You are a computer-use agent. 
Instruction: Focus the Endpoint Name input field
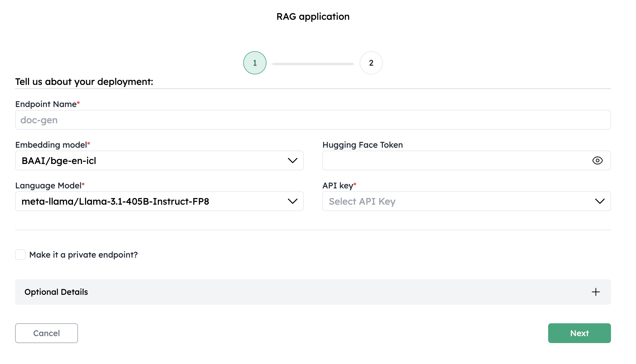(313, 120)
